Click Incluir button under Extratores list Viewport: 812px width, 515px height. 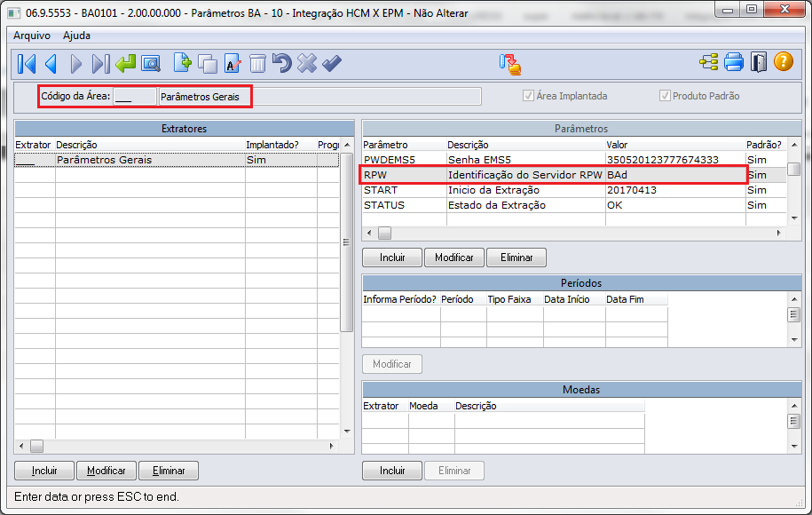(x=44, y=471)
